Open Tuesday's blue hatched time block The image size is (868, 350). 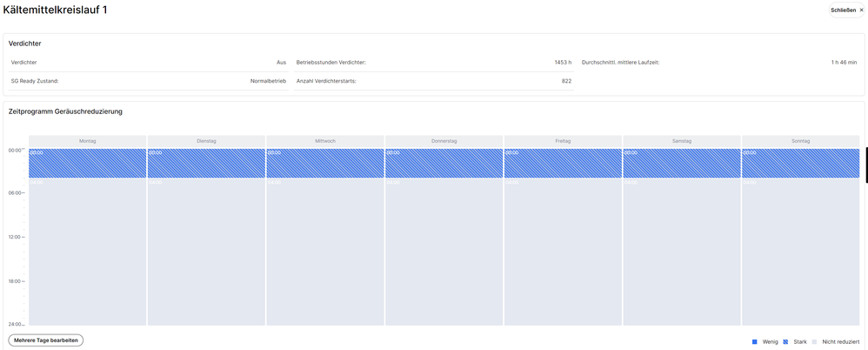(x=206, y=164)
